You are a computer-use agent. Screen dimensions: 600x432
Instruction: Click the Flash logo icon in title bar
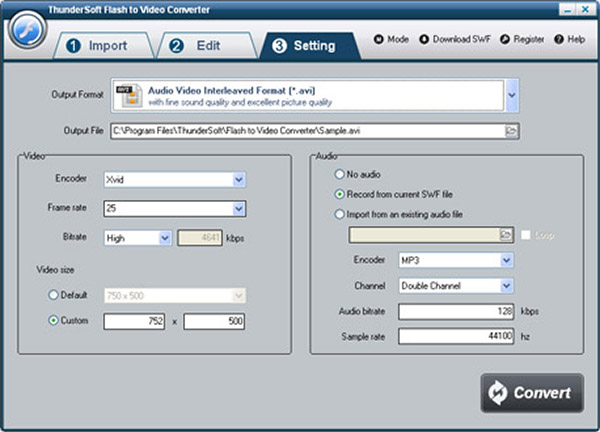pos(27,30)
